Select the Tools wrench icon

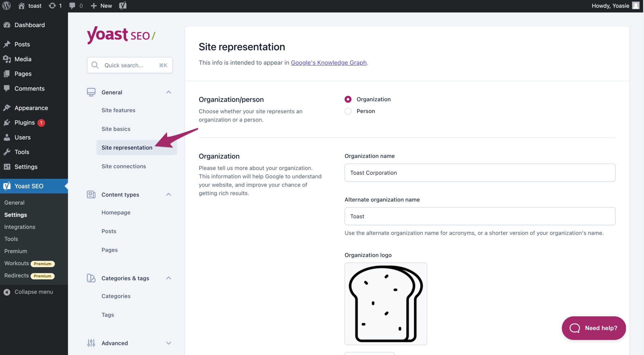point(7,152)
